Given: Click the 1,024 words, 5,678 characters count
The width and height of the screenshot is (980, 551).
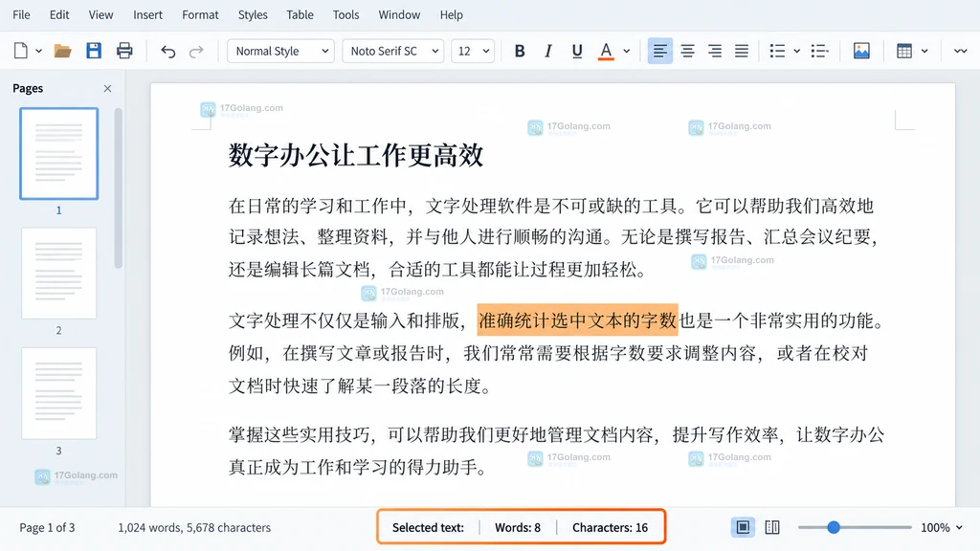Looking at the screenshot, I should (x=194, y=527).
